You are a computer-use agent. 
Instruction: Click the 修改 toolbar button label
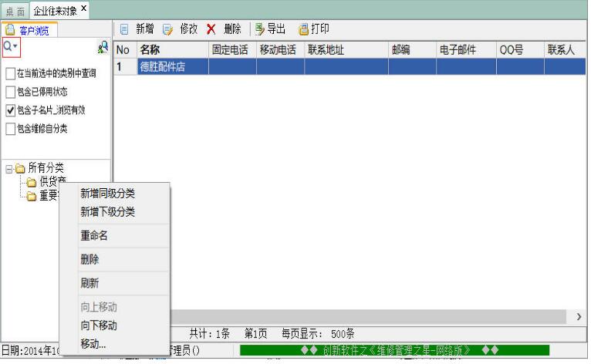pos(189,29)
